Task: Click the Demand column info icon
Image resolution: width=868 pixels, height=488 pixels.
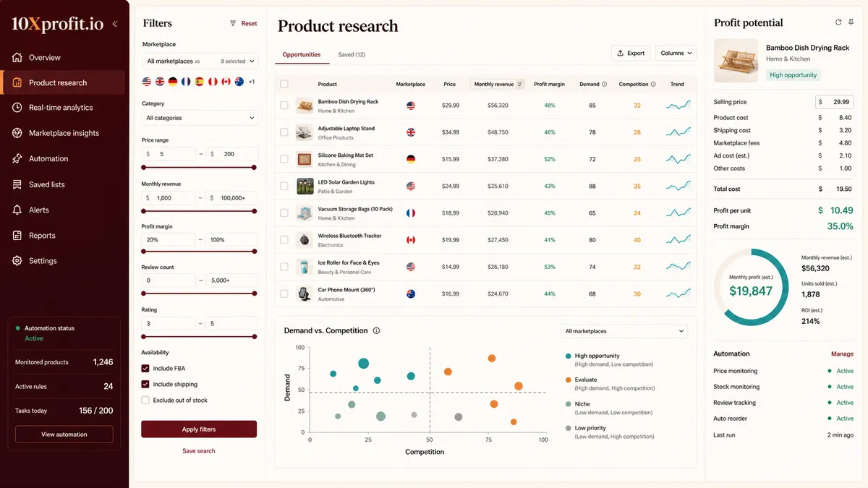Action: point(605,85)
